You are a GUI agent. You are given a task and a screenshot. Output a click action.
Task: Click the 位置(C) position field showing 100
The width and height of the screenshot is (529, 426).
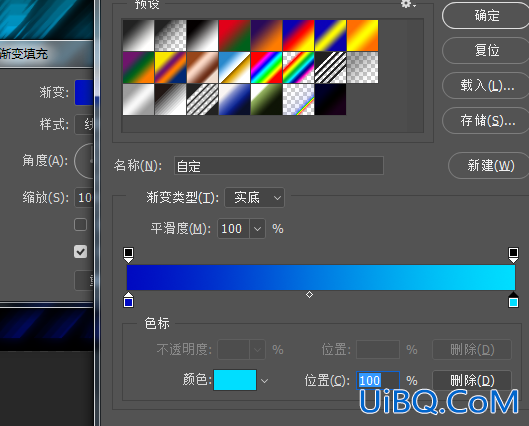378,380
